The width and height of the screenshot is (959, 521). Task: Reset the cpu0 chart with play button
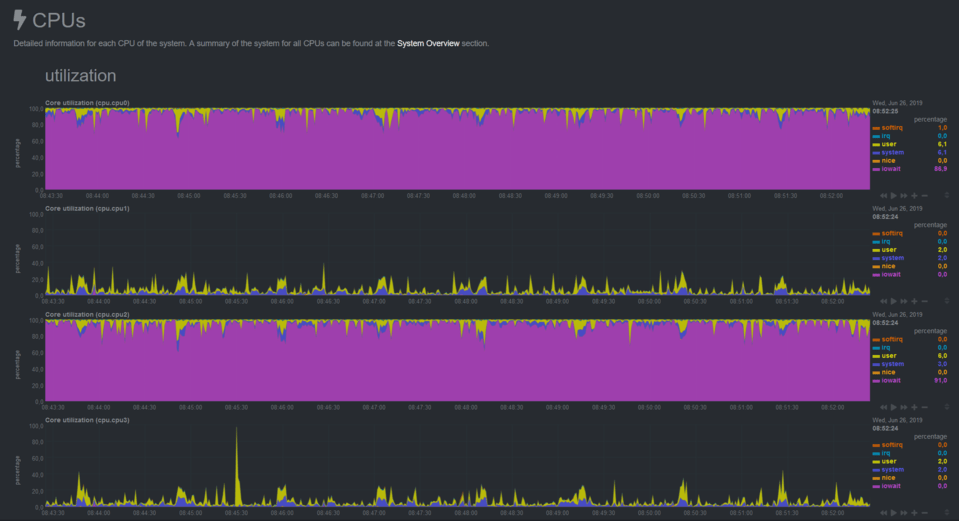pyautogui.click(x=894, y=196)
